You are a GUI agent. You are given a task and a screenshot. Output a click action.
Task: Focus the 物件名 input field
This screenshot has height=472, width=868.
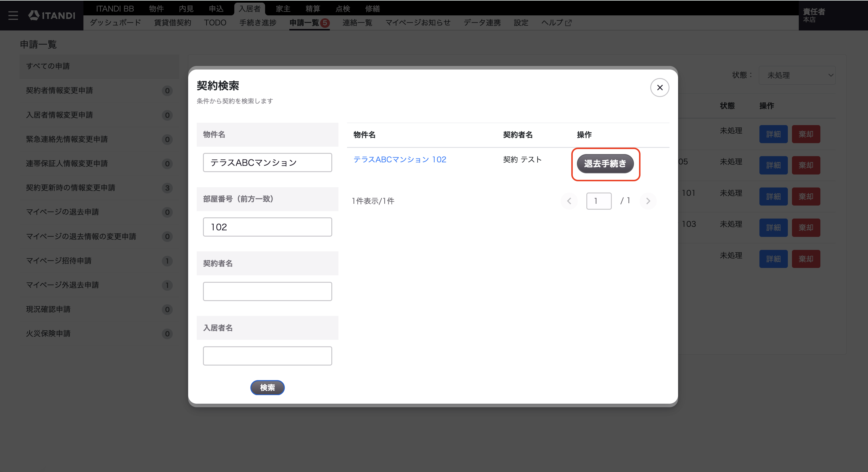(267, 162)
